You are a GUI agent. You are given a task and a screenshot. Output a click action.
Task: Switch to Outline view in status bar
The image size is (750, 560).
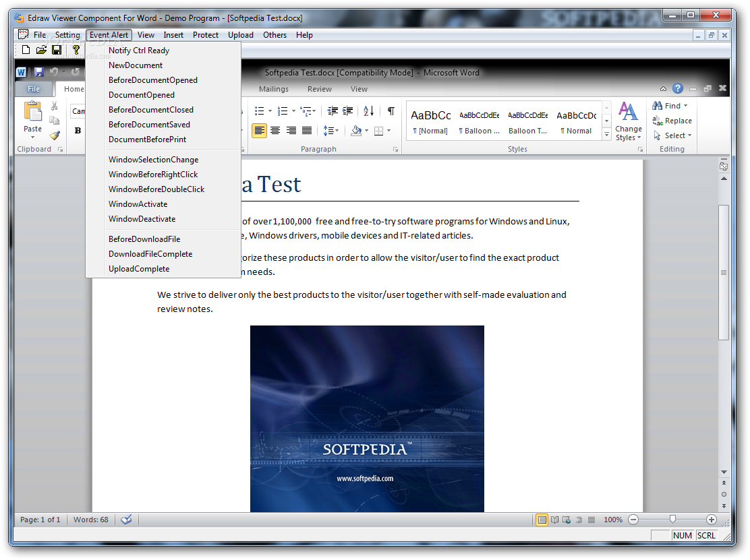coord(579,520)
